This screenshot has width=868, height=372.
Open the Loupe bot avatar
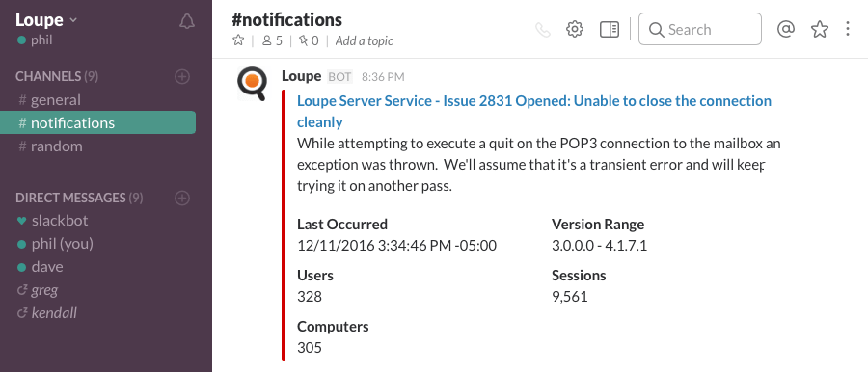[x=252, y=84]
